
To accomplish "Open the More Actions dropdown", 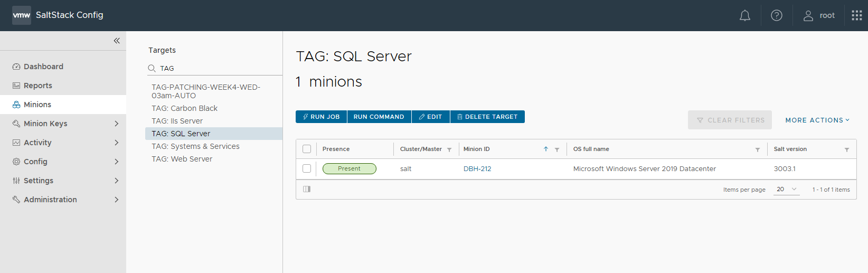I will point(817,120).
